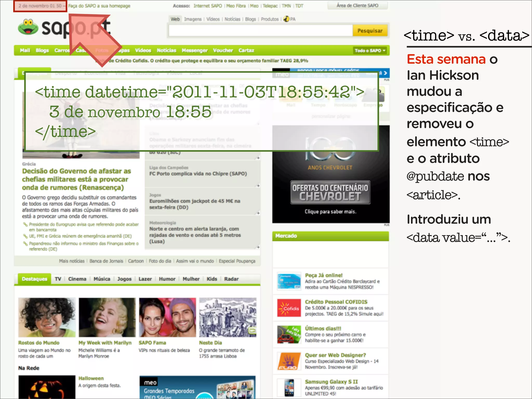Click the Pesquisar search button
The height and width of the screenshot is (399, 532).
click(x=370, y=31)
